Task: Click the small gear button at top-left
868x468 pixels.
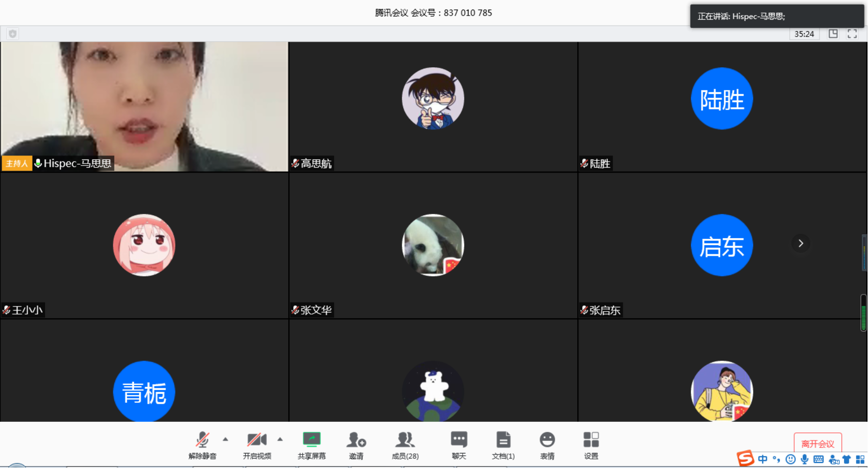Action: (x=12, y=34)
